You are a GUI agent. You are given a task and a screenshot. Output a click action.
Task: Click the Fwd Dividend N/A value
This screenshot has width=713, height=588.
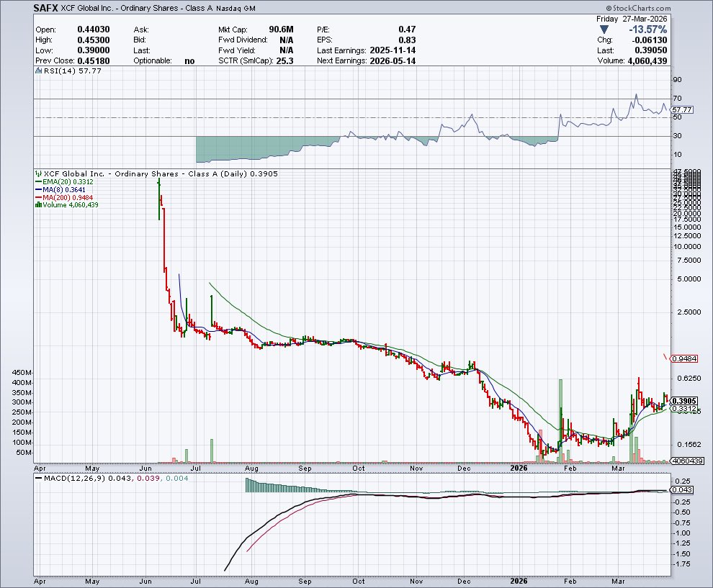(287, 40)
